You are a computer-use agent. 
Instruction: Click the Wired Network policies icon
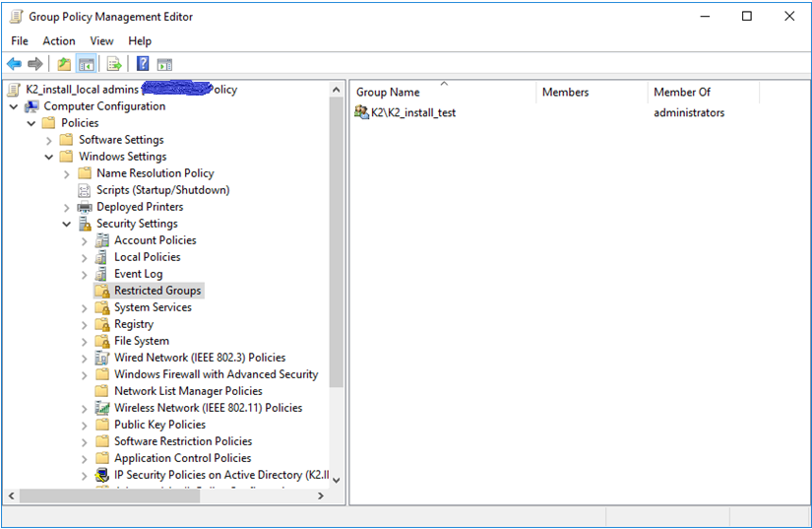(102, 358)
